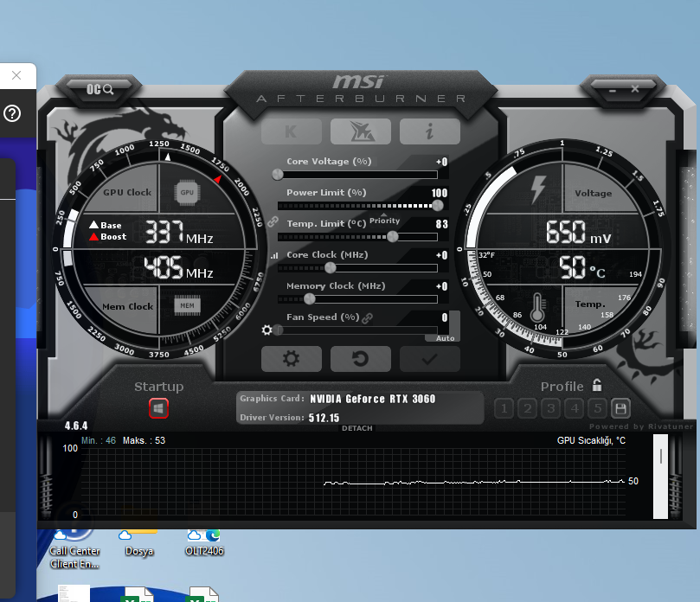
Task: Open voltage/frequency curve editor icon
Action: point(274,256)
